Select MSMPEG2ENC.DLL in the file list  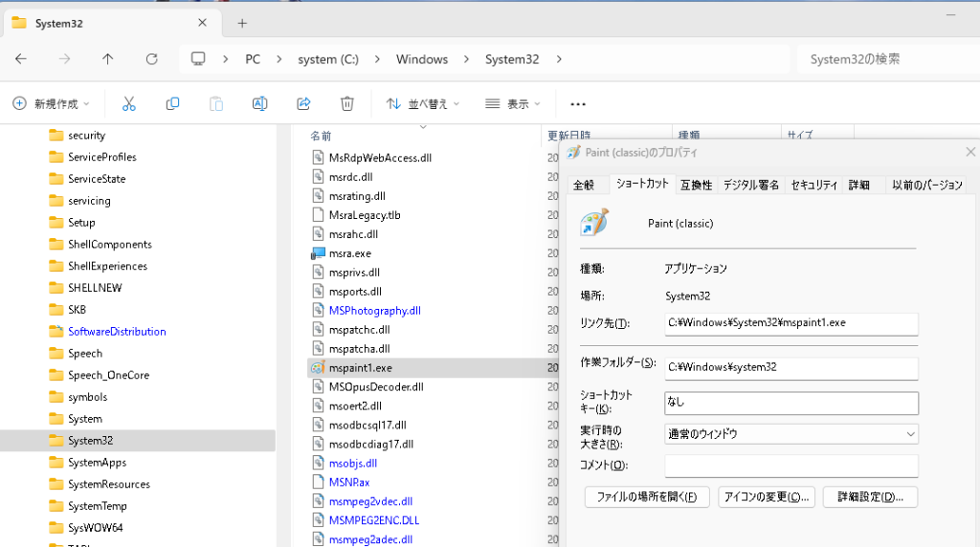374,520
